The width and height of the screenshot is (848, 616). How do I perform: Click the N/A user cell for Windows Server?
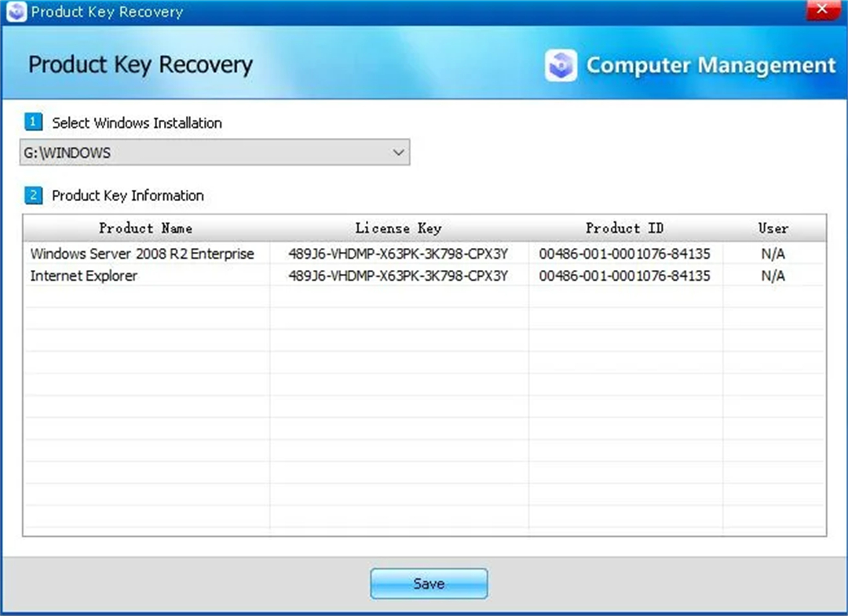[773, 254]
